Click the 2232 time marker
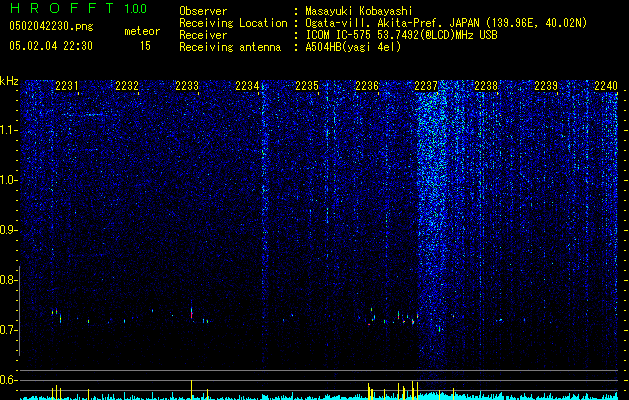The width and height of the screenshot is (629, 400). click(x=127, y=86)
